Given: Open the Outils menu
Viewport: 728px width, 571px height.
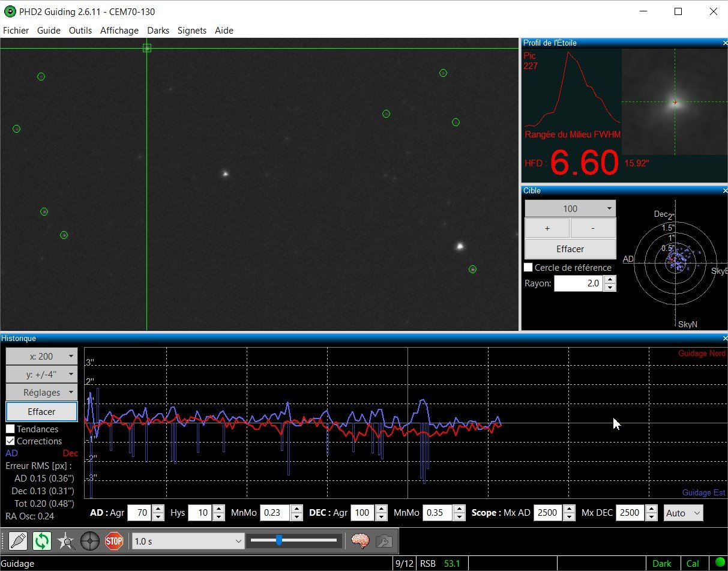Looking at the screenshot, I should [80, 31].
